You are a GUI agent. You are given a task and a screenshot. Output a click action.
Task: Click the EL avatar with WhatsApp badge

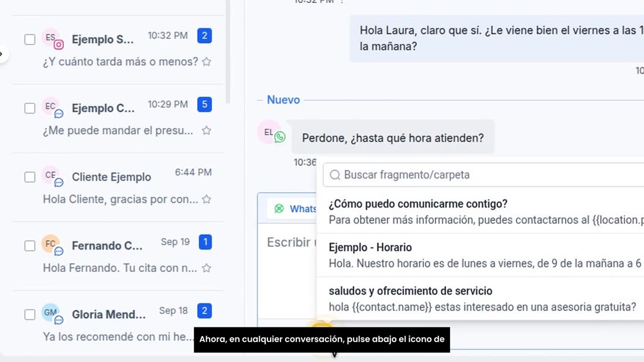tap(271, 133)
